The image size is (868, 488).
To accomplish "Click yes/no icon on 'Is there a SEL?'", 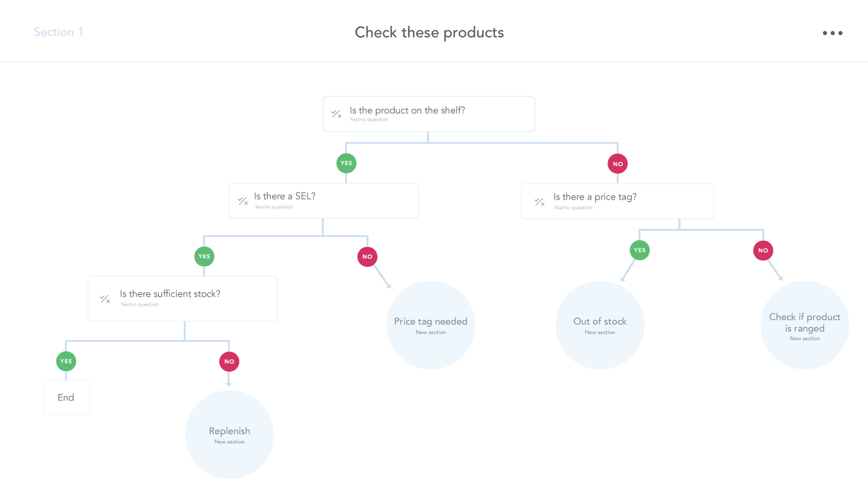I will point(242,201).
